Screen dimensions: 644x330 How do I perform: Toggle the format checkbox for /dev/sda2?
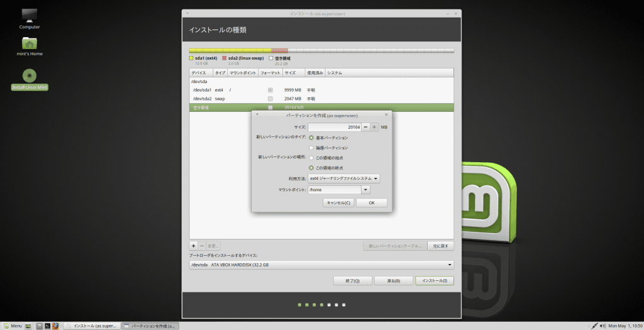(270, 99)
